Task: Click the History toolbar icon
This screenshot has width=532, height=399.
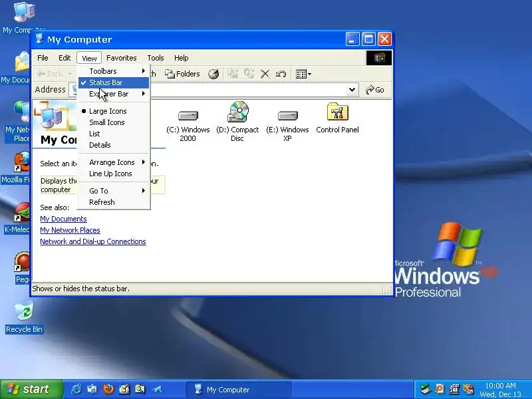Action: click(213, 74)
